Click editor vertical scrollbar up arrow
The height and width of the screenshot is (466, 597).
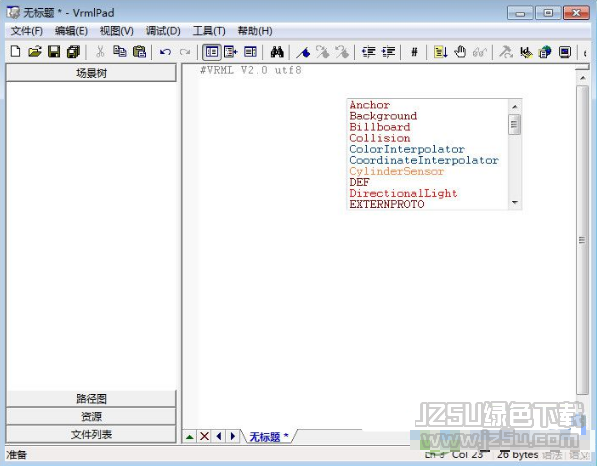tap(583, 78)
